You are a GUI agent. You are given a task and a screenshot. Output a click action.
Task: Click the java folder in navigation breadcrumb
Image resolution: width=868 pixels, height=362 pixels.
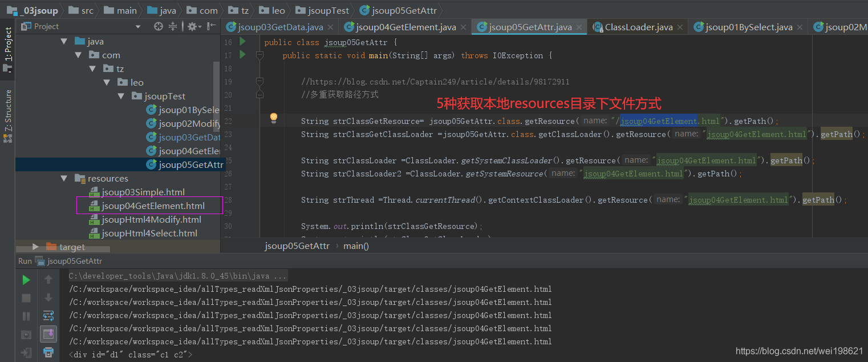point(161,10)
